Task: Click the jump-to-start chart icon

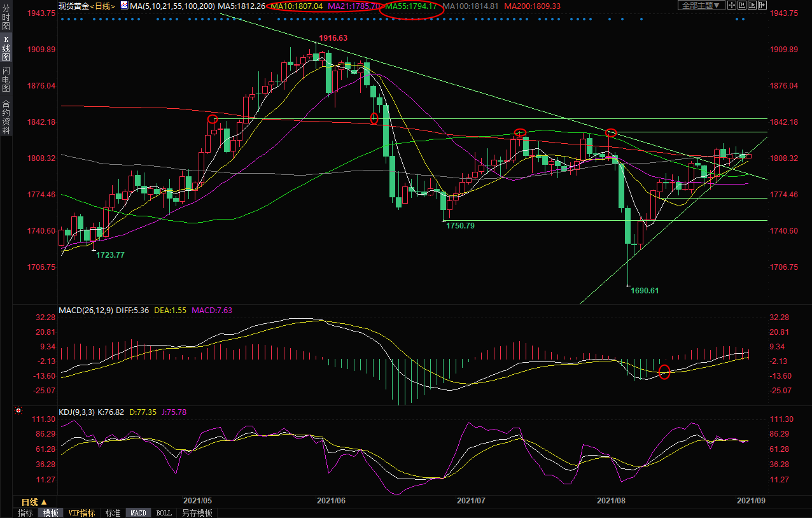Action: coord(742,5)
